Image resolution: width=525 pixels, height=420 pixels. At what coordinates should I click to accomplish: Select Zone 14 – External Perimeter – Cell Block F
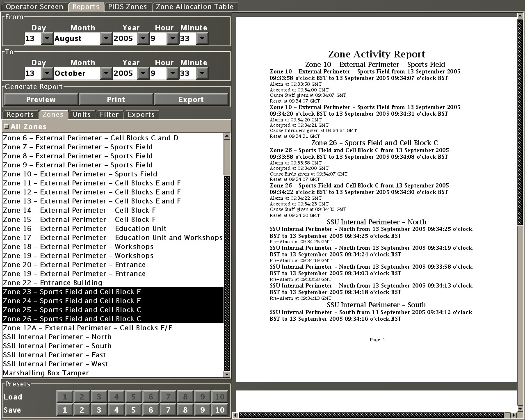(113, 210)
